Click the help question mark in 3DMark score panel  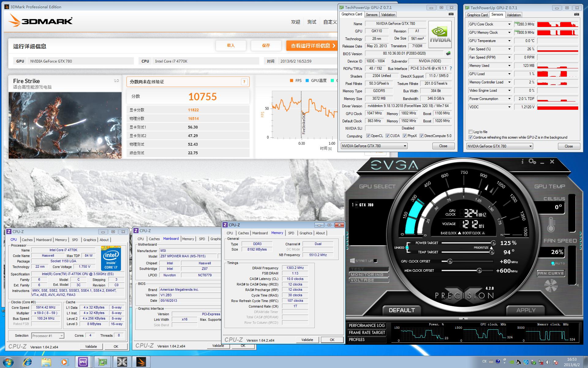pyautogui.click(x=244, y=82)
